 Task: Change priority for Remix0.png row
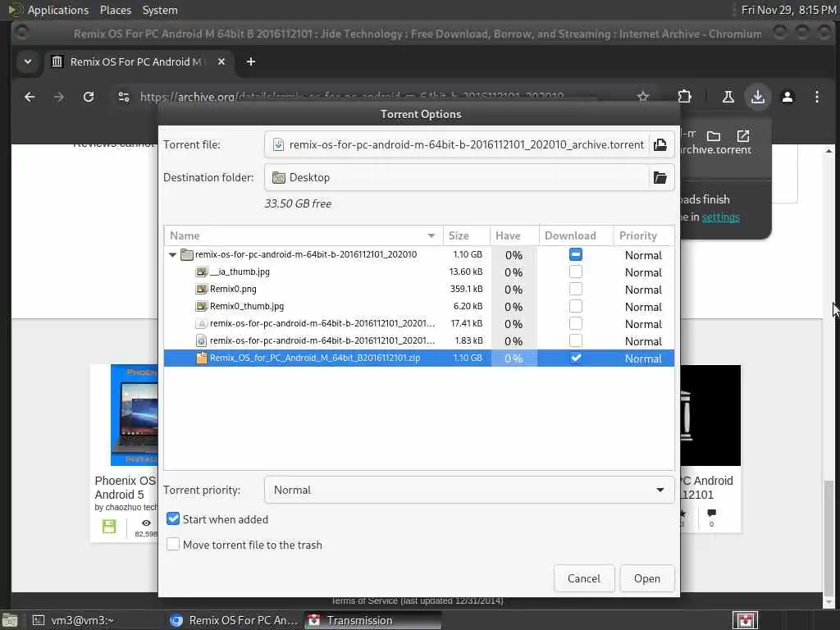[643, 290]
